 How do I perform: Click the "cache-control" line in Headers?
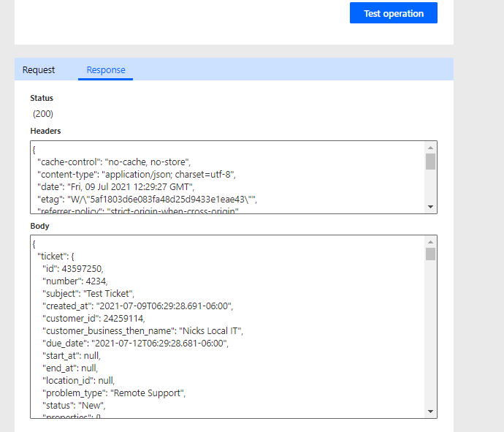coord(113,162)
